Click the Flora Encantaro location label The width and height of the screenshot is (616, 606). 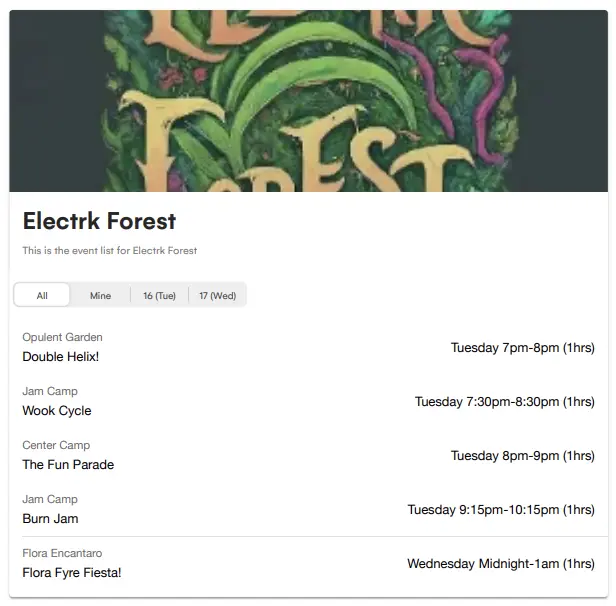point(62,553)
